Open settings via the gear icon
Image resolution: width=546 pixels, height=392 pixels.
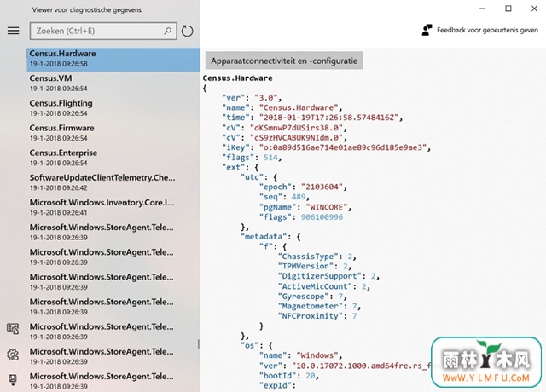(13, 355)
